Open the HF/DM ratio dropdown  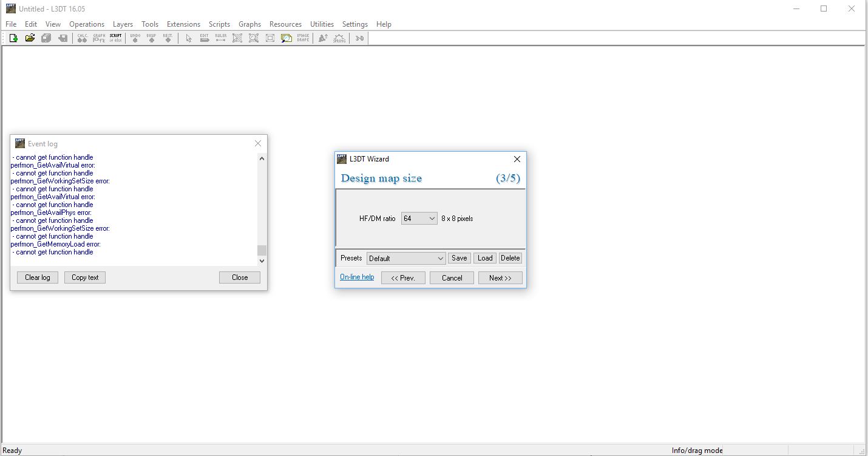(x=419, y=218)
